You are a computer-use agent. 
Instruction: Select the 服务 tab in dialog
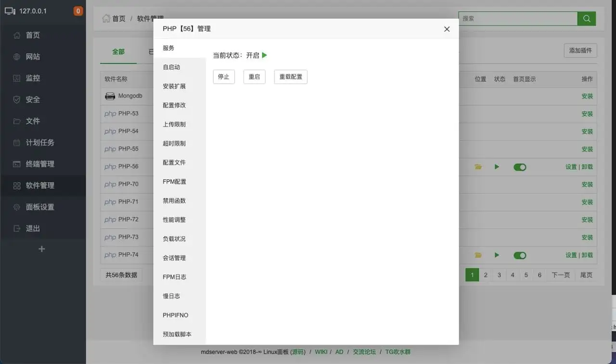coord(180,48)
